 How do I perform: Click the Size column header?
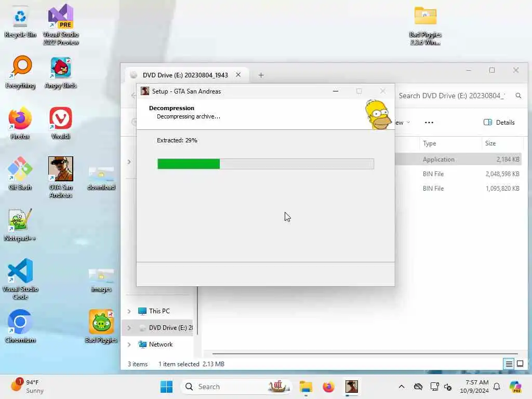pyautogui.click(x=502, y=143)
